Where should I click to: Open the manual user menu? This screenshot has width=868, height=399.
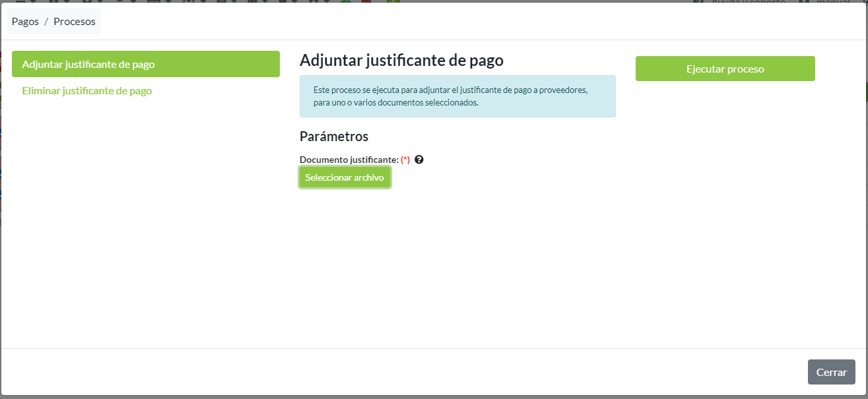[x=832, y=2]
